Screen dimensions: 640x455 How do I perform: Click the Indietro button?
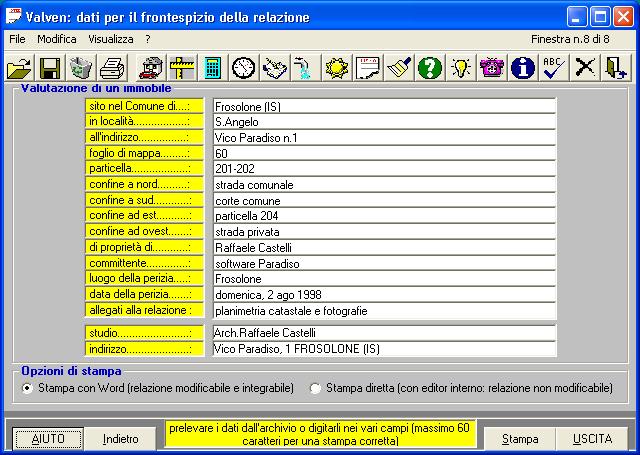pos(121,438)
